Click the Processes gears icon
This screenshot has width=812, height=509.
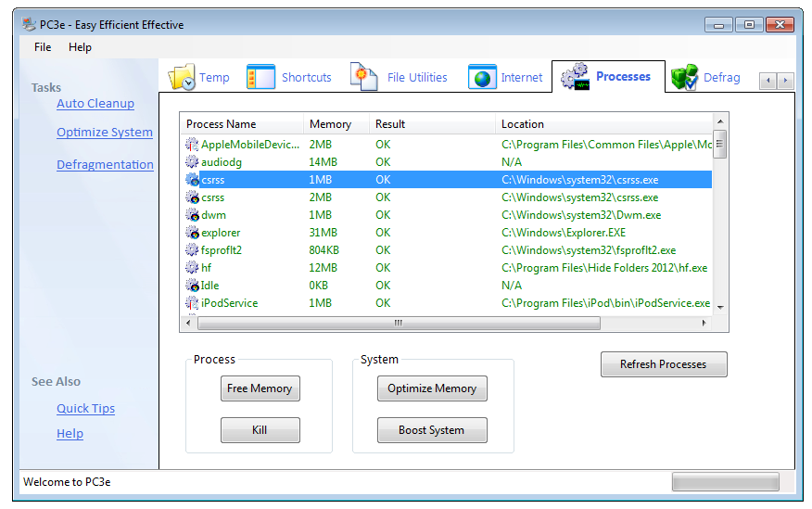click(576, 77)
